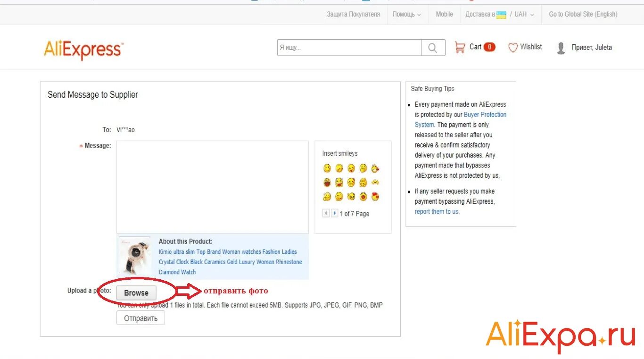
Task: Open the Wishlist heart icon
Action: tap(513, 47)
